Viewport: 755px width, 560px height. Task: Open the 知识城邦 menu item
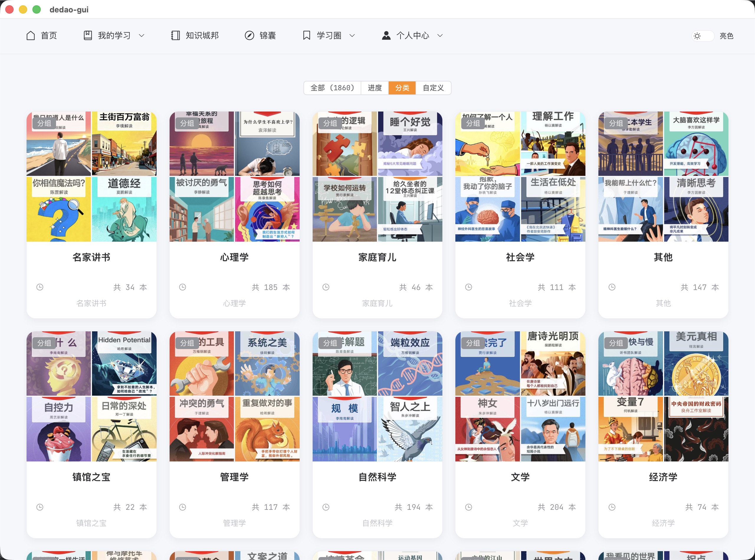195,36
